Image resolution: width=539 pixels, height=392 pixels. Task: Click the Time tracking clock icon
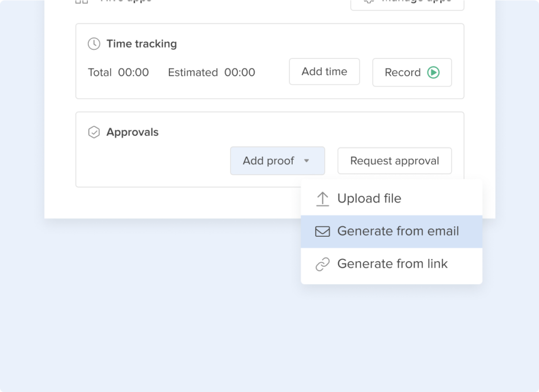pos(94,44)
